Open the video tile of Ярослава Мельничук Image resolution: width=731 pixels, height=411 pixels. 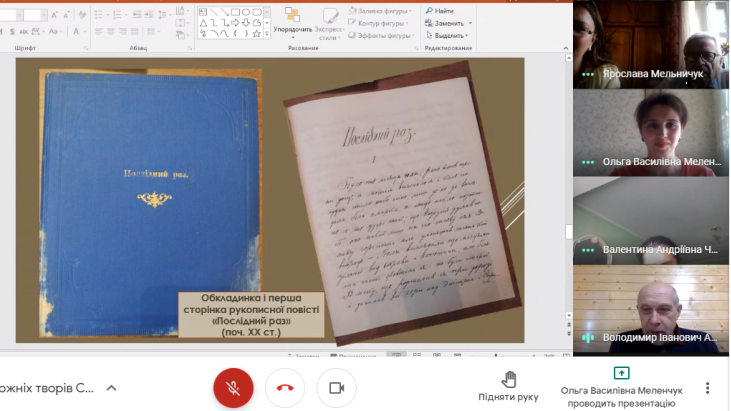[x=651, y=44]
